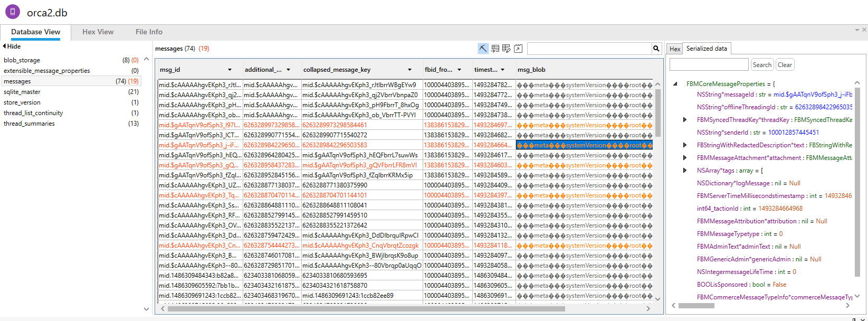Collapse the FBMCoreMessageProperties tree node

pyautogui.click(x=675, y=84)
